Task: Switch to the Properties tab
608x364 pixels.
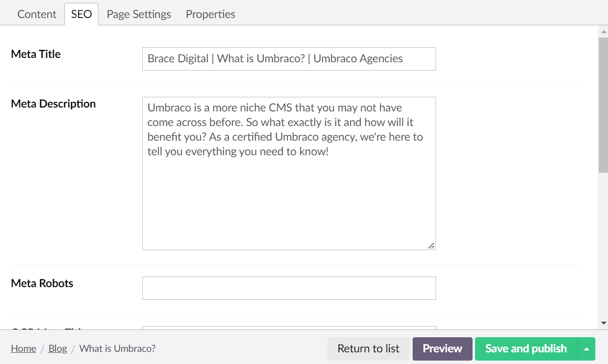Action: [x=210, y=14]
